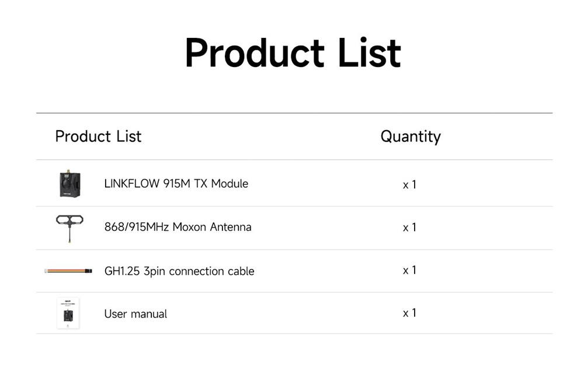Click the LINKFLOW TX module product image
The image size is (584, 392).
point(69,184)
